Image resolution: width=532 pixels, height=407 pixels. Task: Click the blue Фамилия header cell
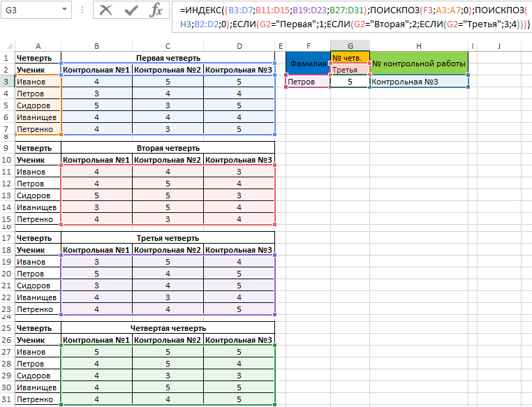click(x=307, y=64)
